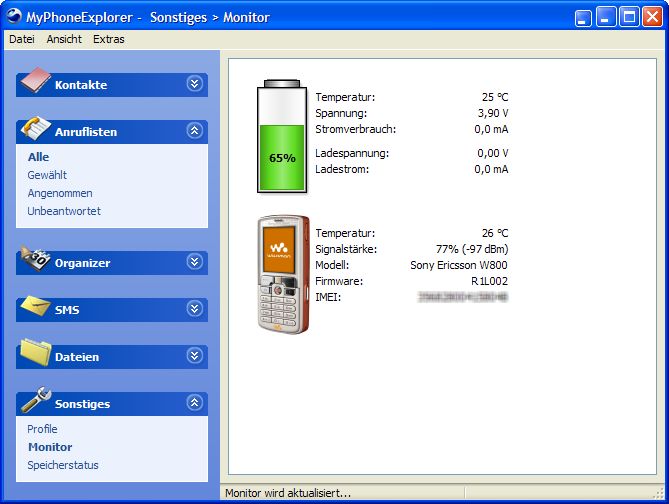Screen dimensions: 669x504
Task: Expand the SMS section chevron
Action: 194,309
